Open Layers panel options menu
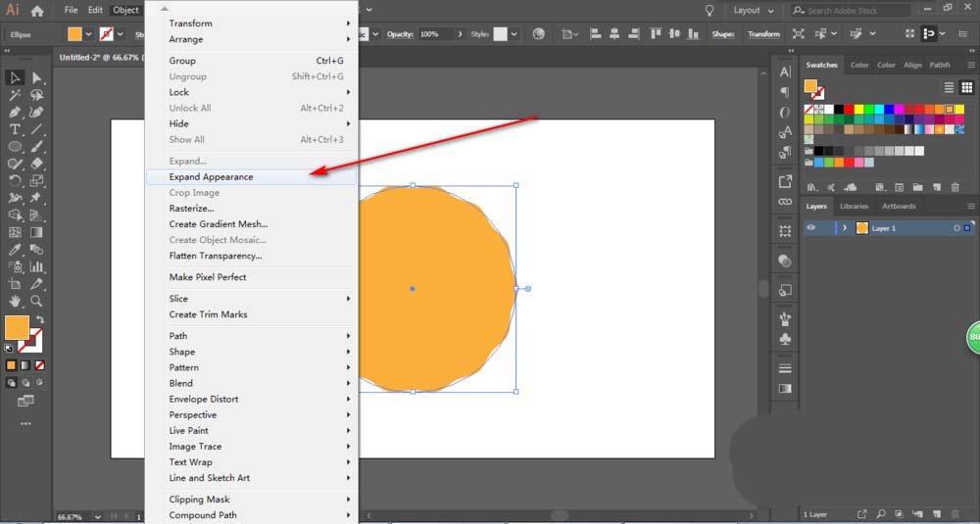This screenshot has height=524, width=980. tap(970, 206)
